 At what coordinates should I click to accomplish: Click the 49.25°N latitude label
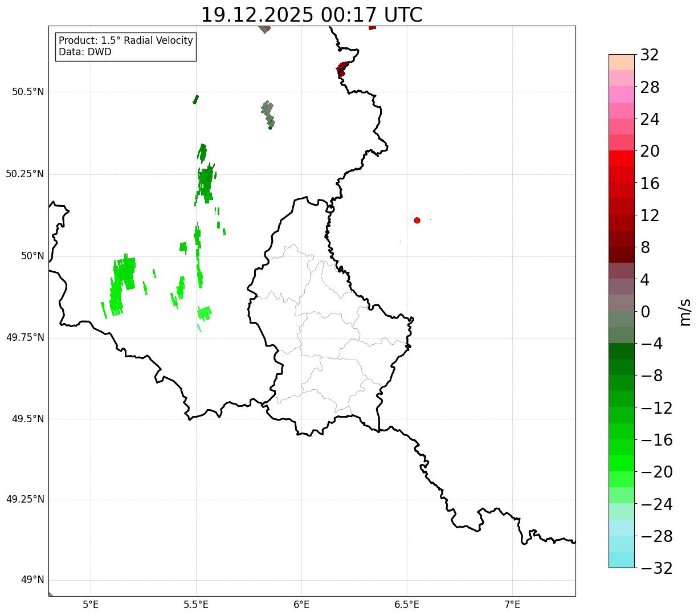(25, 500)
